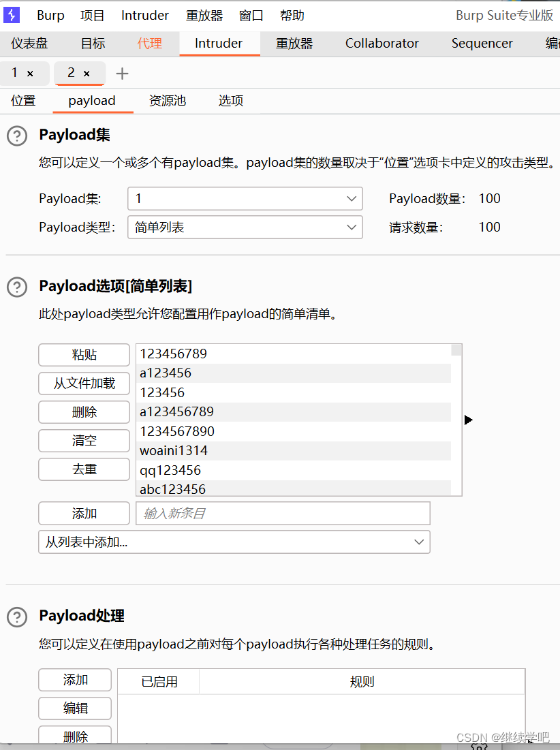
Task: Select payload entry a123456
Action: coord(294,373)
